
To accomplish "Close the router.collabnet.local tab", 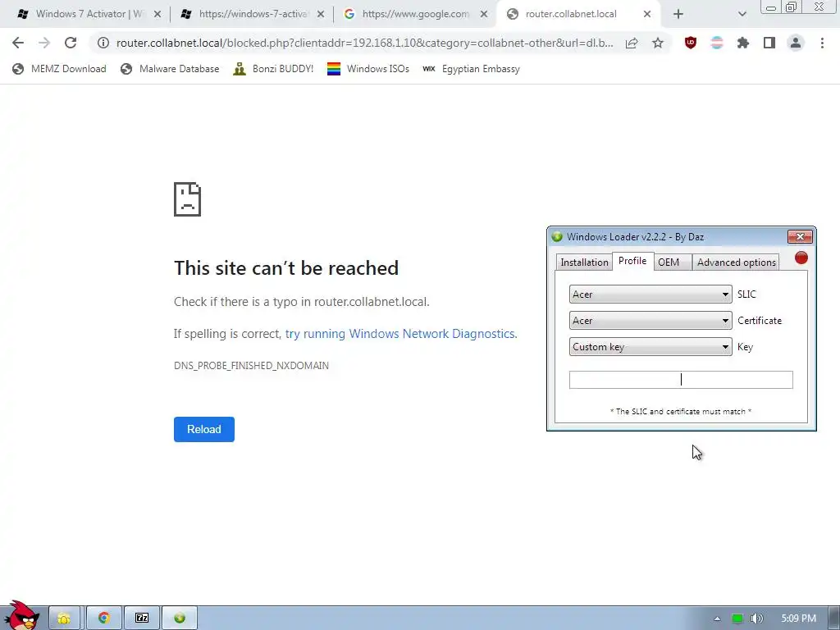I will point(647,15).
